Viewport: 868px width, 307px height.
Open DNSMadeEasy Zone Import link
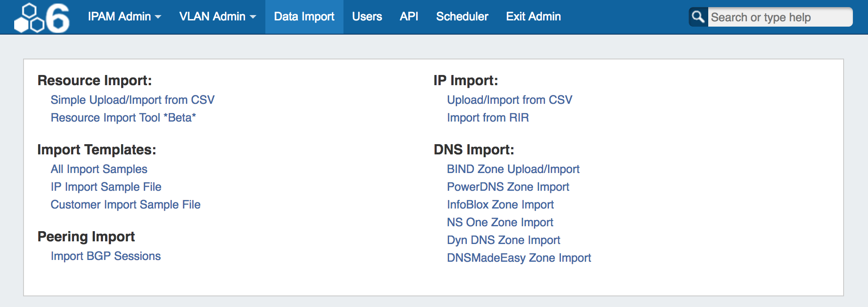coord(519,258)
